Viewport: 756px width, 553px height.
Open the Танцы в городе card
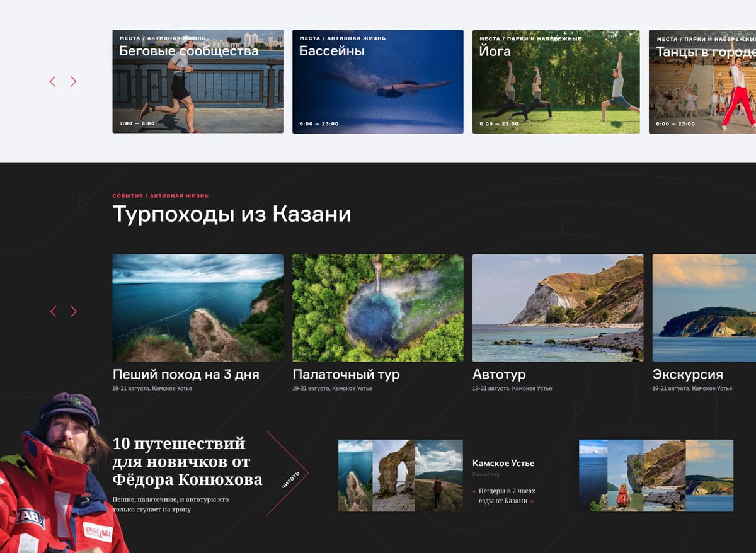[x=702, y=81]
